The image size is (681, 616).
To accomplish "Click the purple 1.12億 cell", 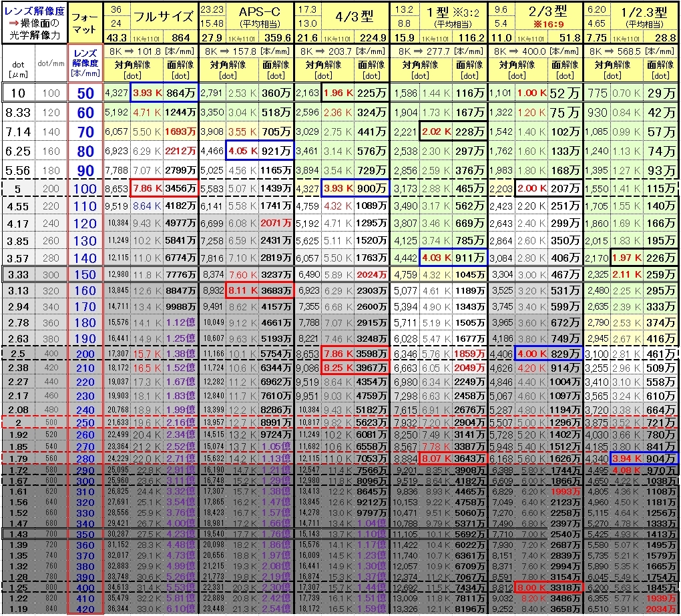I will point(181,322).
